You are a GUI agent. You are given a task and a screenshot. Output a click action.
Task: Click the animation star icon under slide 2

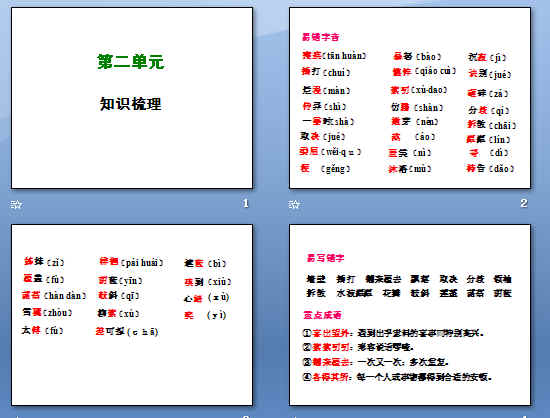pos(294,204)
